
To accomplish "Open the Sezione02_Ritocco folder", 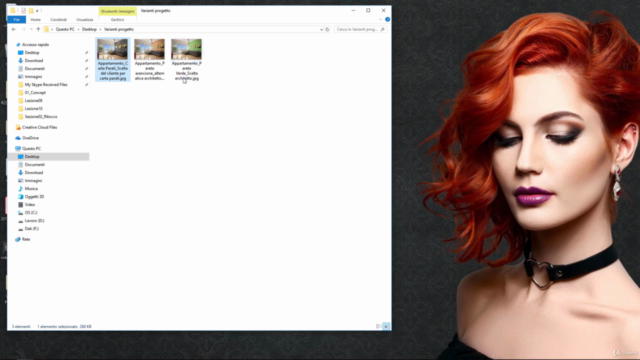I will click(x=41, y=117).
